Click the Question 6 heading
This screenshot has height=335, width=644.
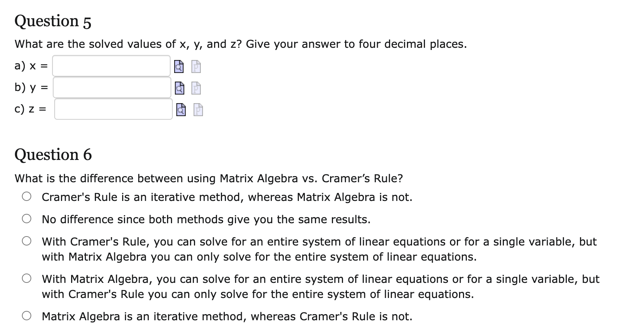53,155
